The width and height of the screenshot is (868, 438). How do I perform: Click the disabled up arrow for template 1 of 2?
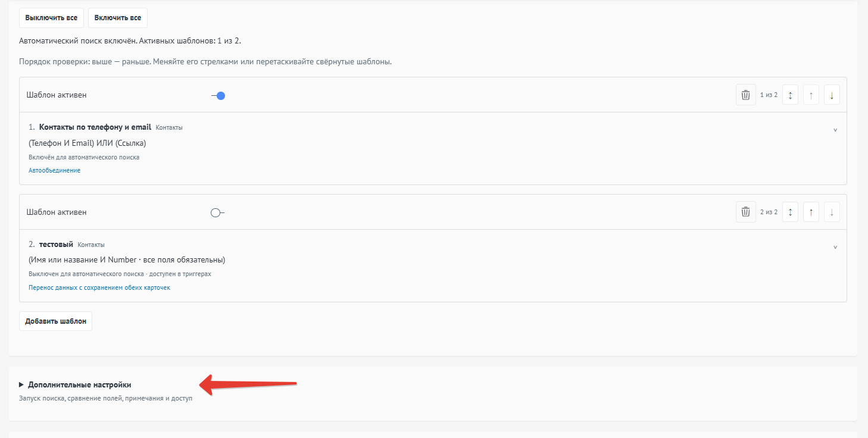pyautogui.click(x=811, y=95)
